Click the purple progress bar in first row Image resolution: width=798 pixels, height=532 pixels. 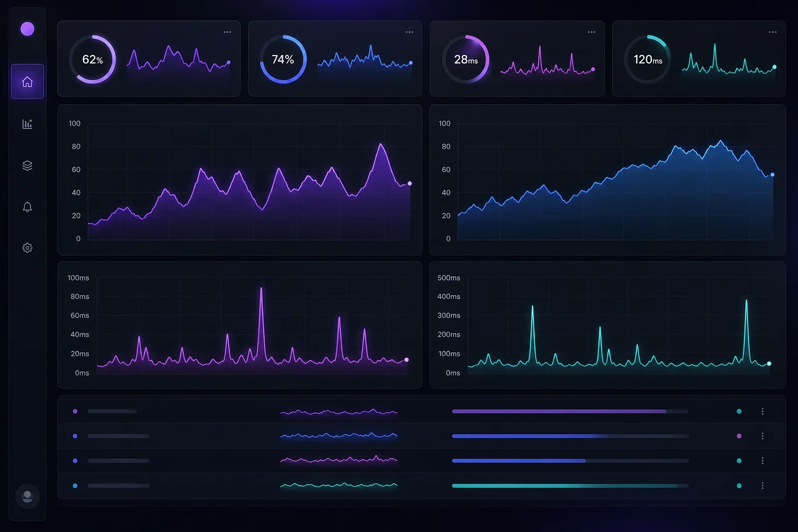tap(570, 411)
